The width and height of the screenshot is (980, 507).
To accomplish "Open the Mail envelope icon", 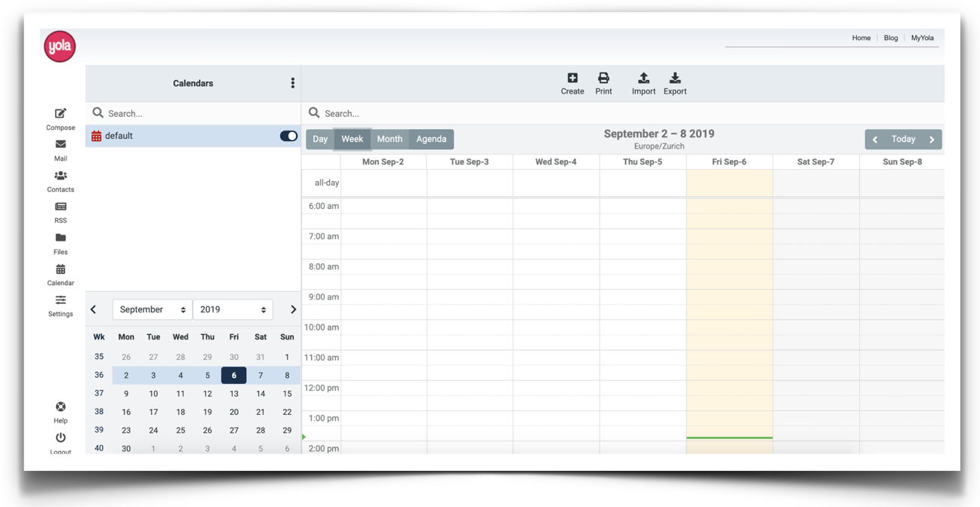I will click(60, 145).
